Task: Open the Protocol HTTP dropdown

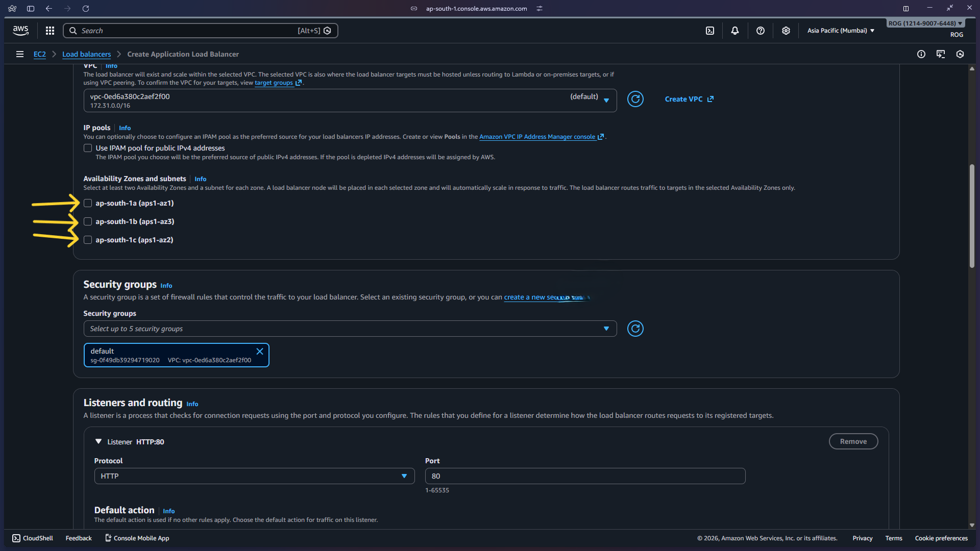Action: pyautogui.click(x=254, y=476)
